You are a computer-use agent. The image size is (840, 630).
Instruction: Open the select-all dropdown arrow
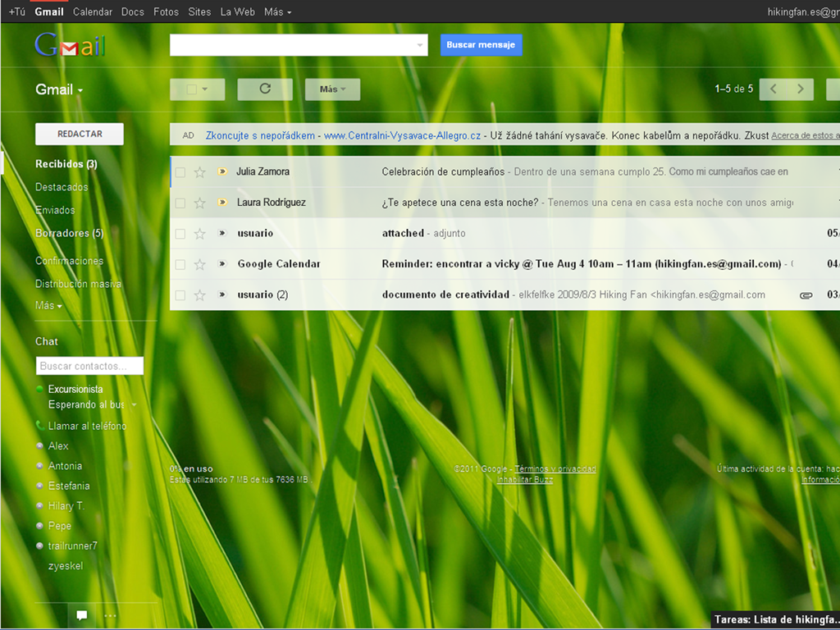click(x=205, y=89)
